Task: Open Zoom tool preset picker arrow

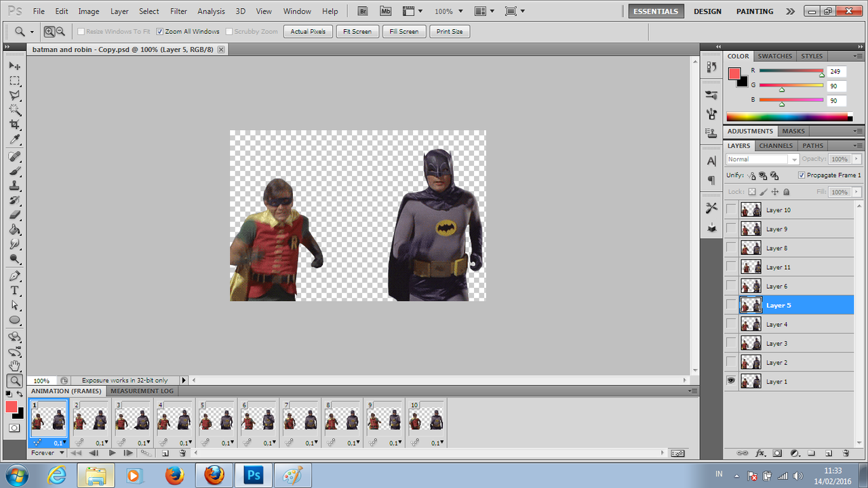Action: pyautogui.click(x=31, y=32)
